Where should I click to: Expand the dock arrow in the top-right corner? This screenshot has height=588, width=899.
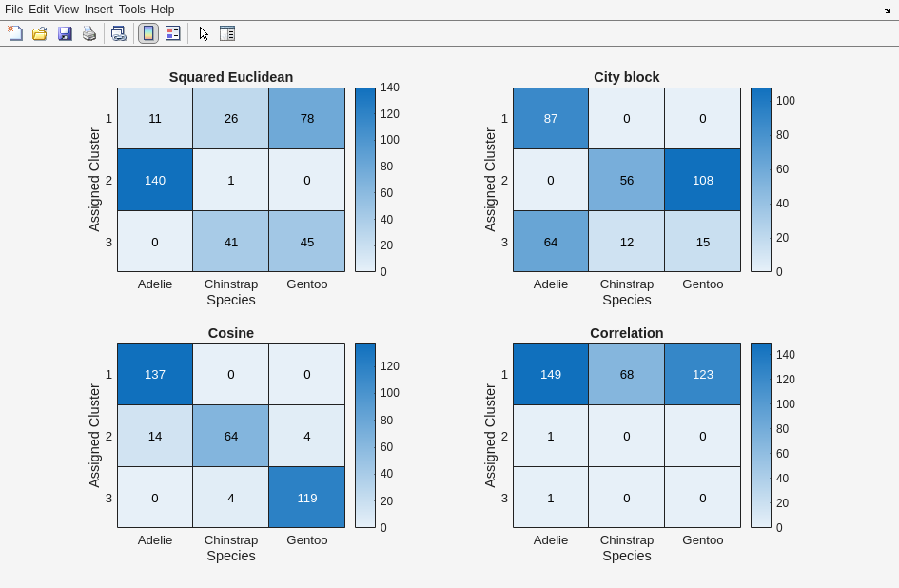click(x=887, y=10)
